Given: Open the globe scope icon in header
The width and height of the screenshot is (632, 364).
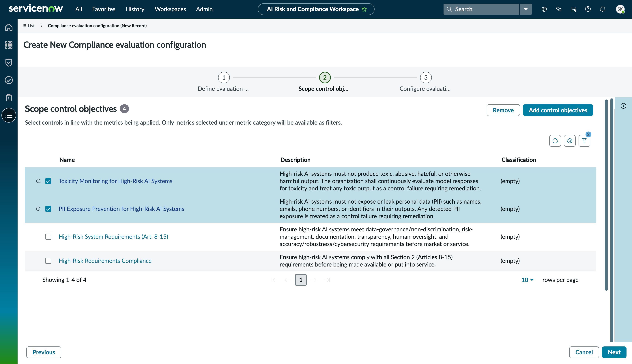Looking at the screenshot, I should tap(544, 9).
